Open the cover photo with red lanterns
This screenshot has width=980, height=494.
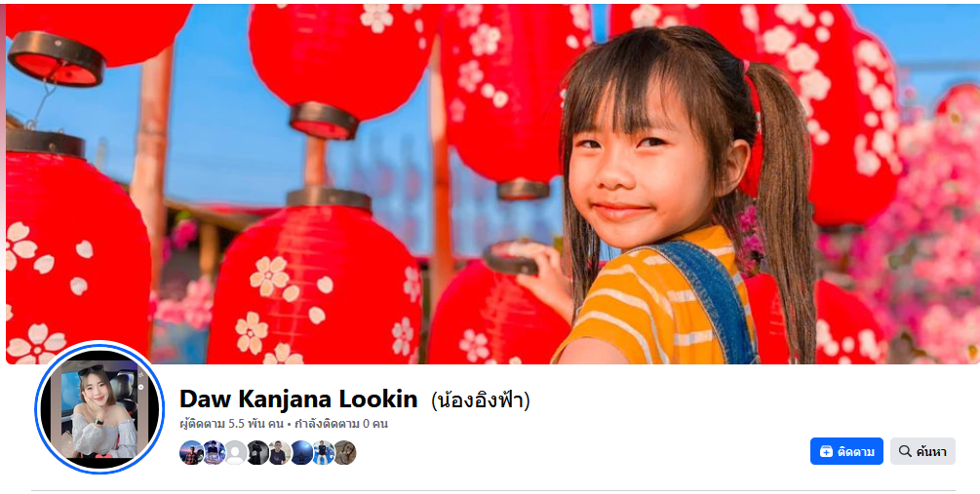(x=490, y=183)
